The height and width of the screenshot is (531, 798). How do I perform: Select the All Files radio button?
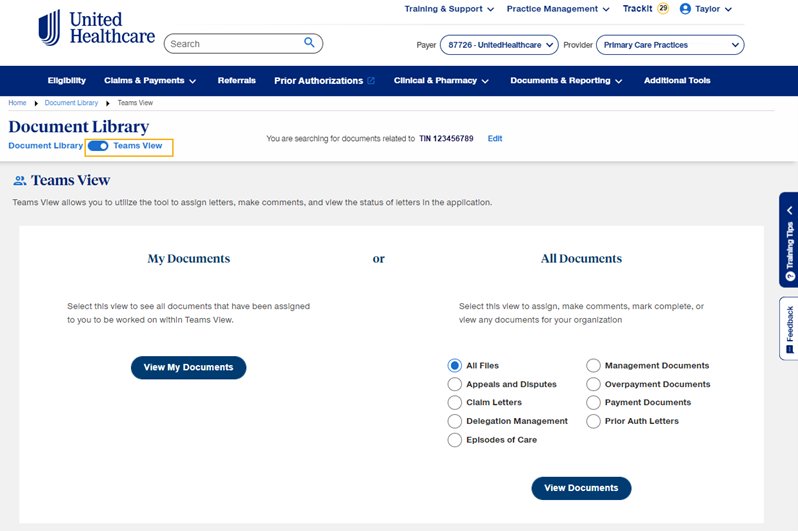point(454,366)
